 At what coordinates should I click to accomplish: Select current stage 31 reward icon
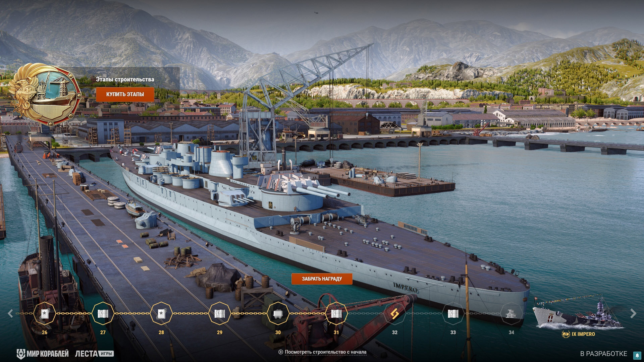(x=336, y=313)
